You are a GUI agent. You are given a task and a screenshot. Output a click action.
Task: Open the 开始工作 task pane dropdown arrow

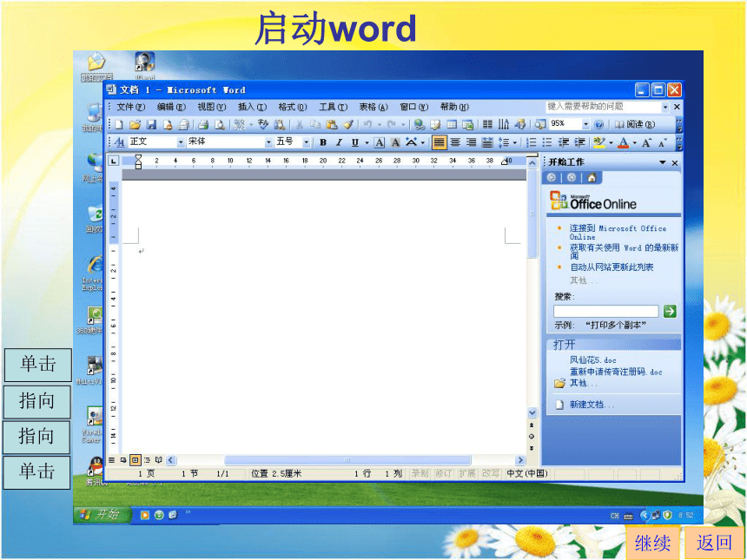pos(662,163)
